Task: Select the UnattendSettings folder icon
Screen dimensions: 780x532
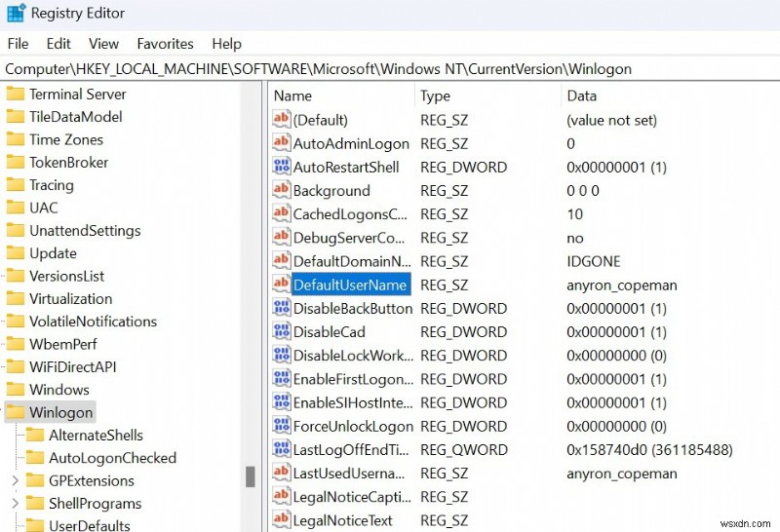Action: point(16,230)
